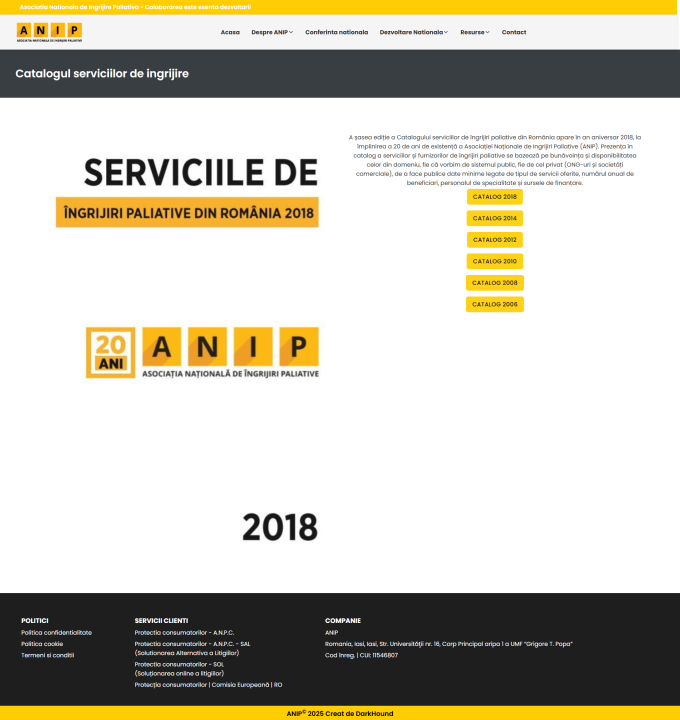Click the ANIP logo in the header

coord(50,32)
